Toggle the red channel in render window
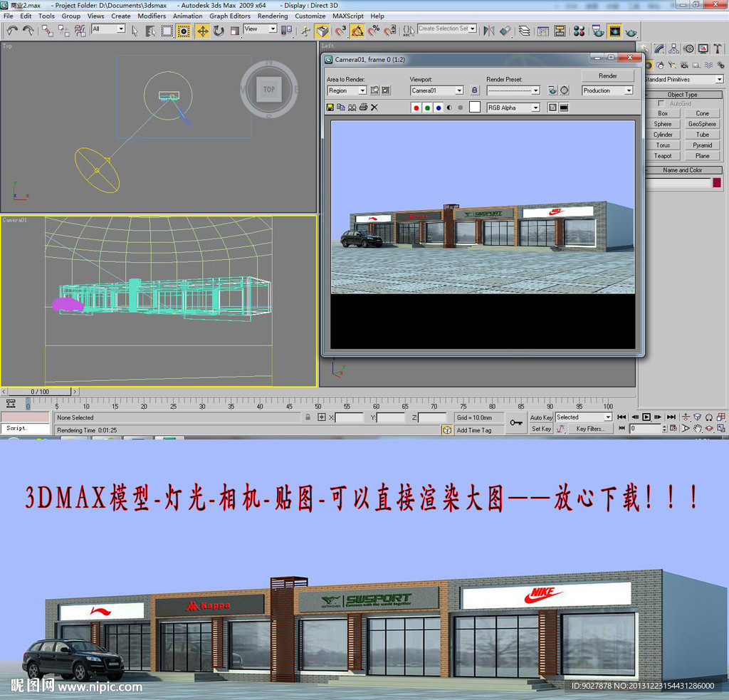The image size is (729, 700). pos(416,108)
